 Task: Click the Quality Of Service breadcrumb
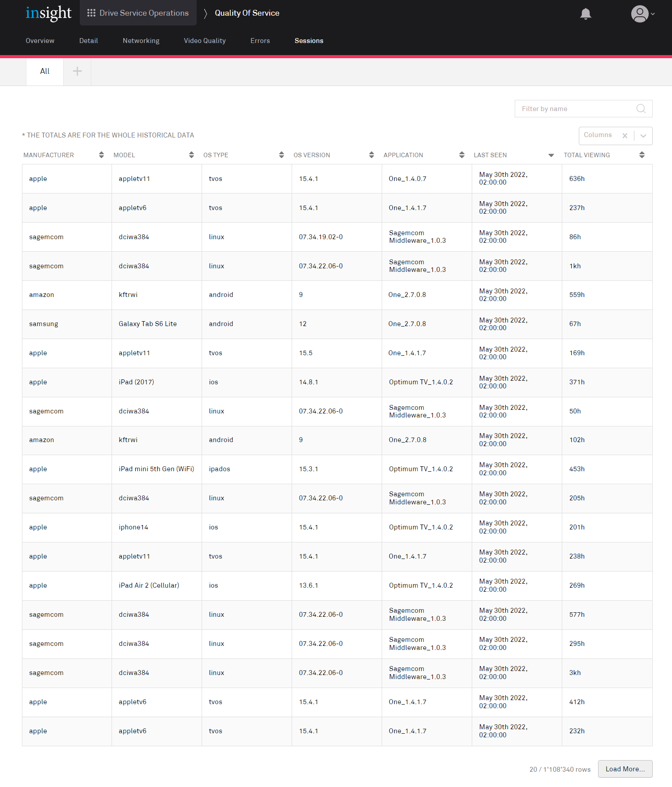coord(247,13)
